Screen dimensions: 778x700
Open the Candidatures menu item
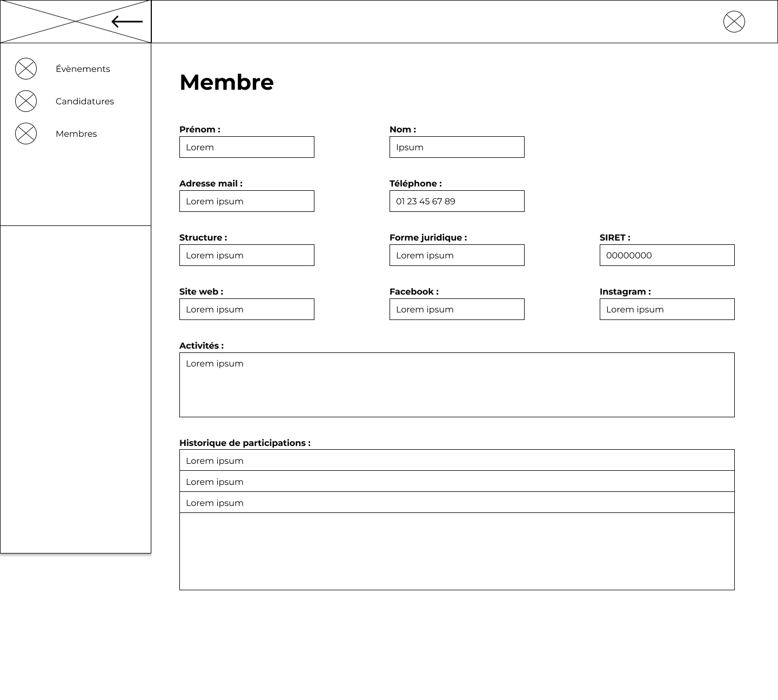coord(85,101)
